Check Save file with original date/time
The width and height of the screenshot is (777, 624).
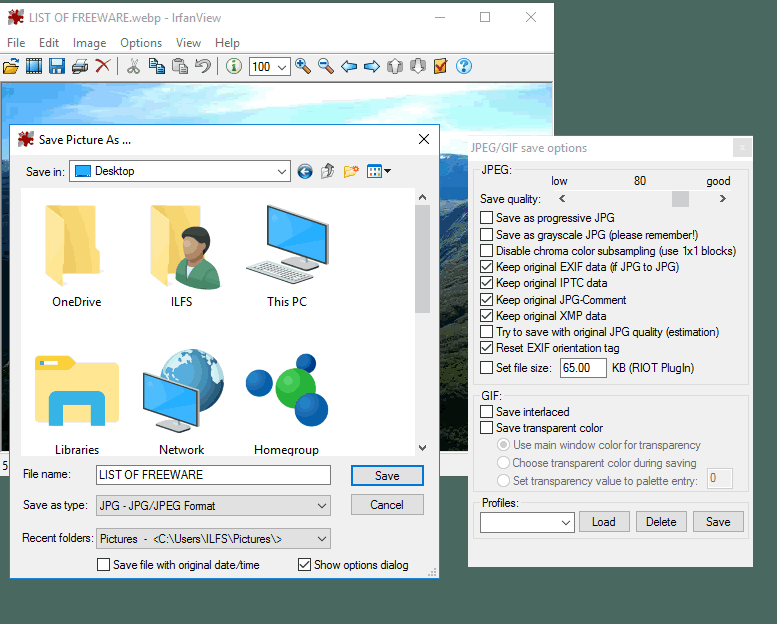104,565
